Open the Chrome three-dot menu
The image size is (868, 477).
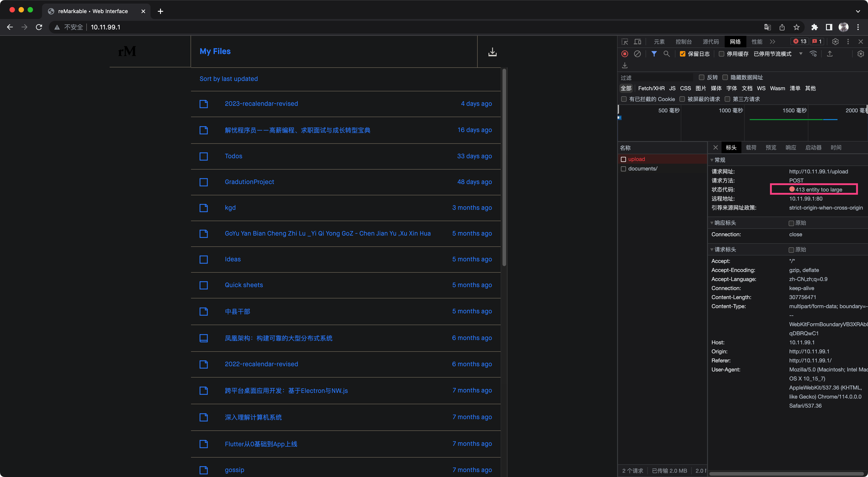pyautogui.click(x=858, y=27)
